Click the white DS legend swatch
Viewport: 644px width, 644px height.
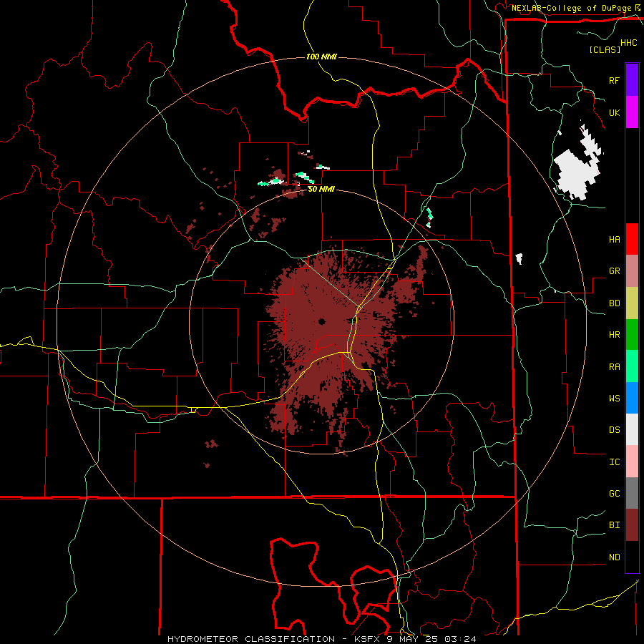point(632,429)
